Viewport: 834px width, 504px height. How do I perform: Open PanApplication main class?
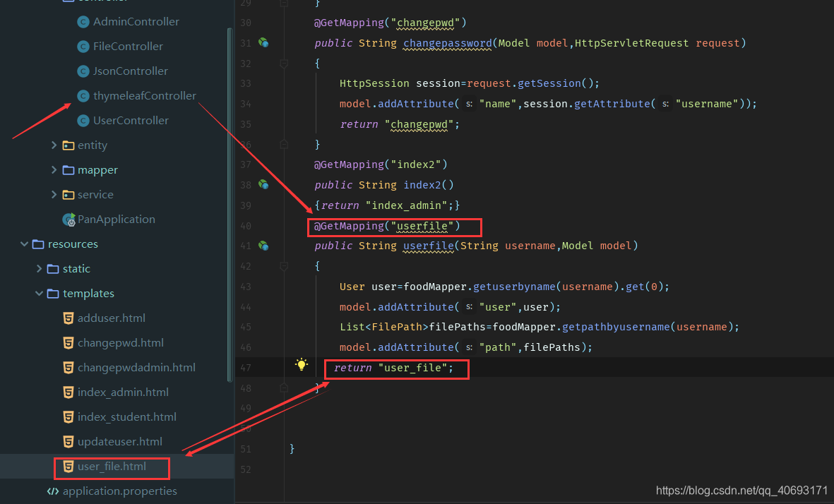(x=116, y=220)
